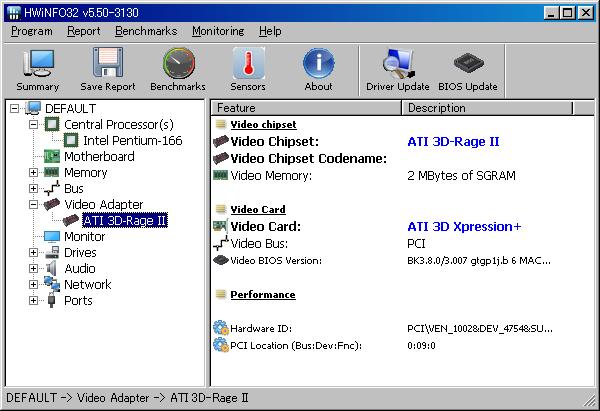This screenshot has height=411, width=600.
Task: Click the Bus connector icon in tree
Action: click(52, 188)
